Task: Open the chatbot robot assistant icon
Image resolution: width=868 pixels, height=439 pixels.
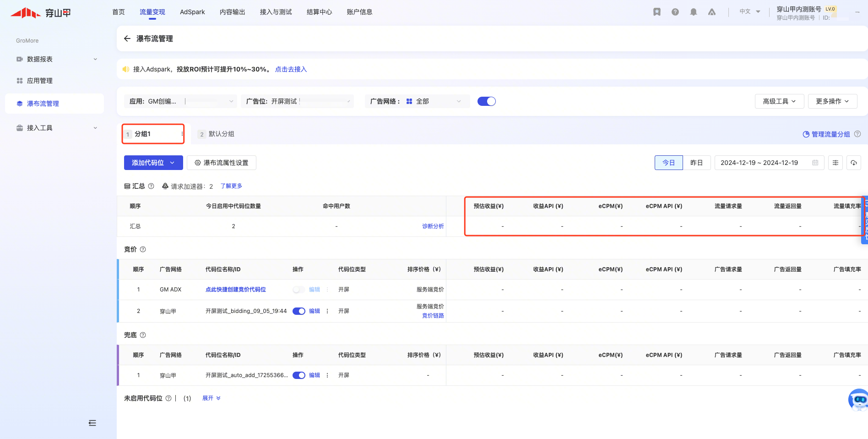Action: [x=858, y=400]
